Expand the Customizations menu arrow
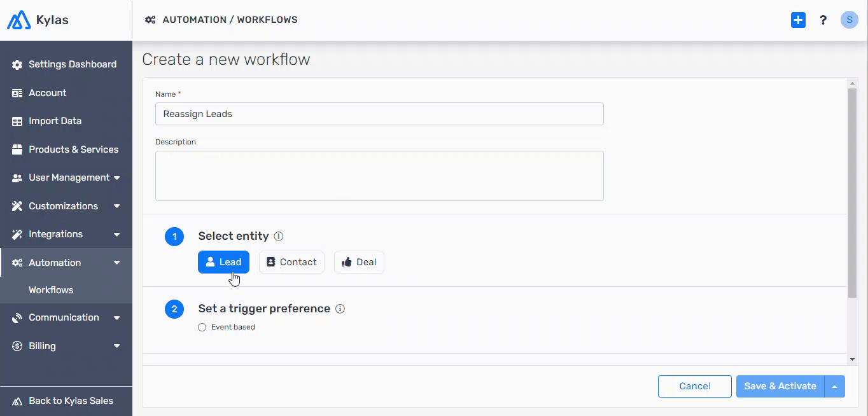 117,206
